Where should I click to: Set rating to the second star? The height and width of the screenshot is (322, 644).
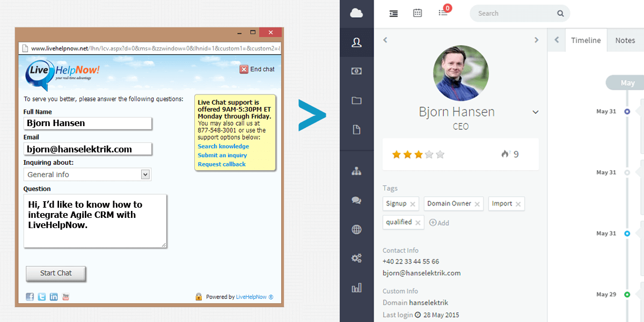click(x=407, y=155)
